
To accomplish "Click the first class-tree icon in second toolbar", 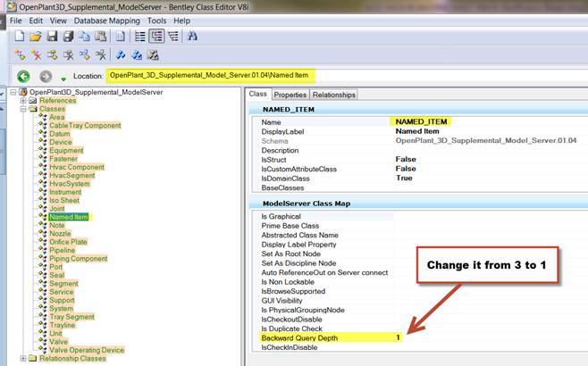I will [x=20, y=55].
